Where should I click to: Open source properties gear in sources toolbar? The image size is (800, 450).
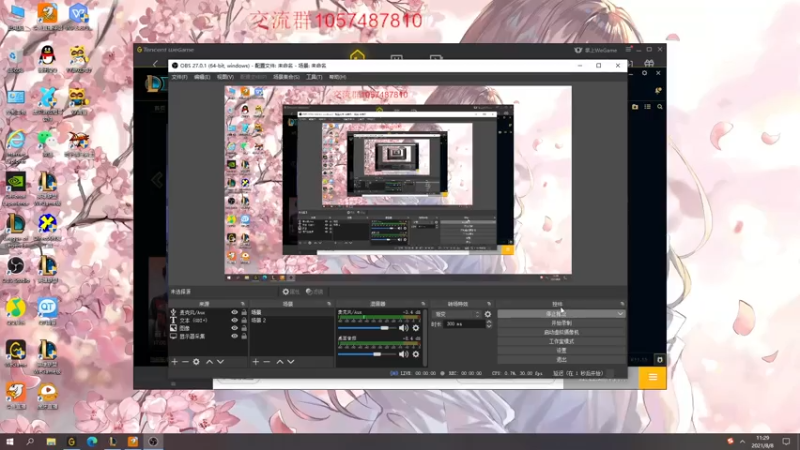coord(196,362)
